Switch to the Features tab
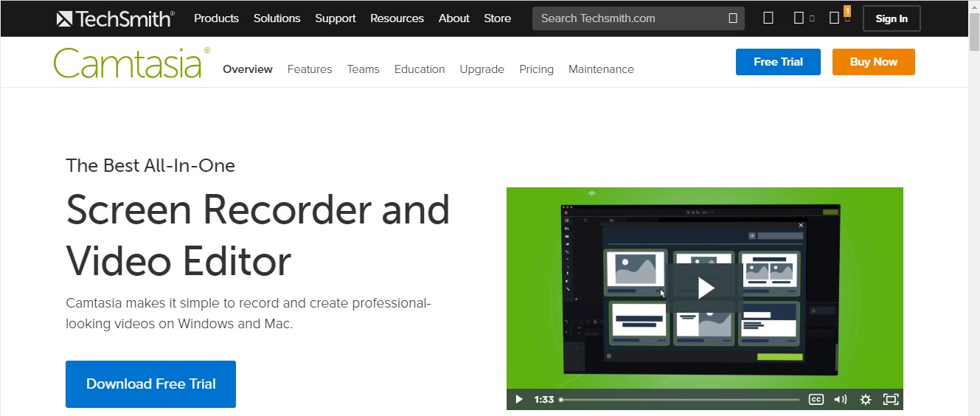 [x=310, y=69]
